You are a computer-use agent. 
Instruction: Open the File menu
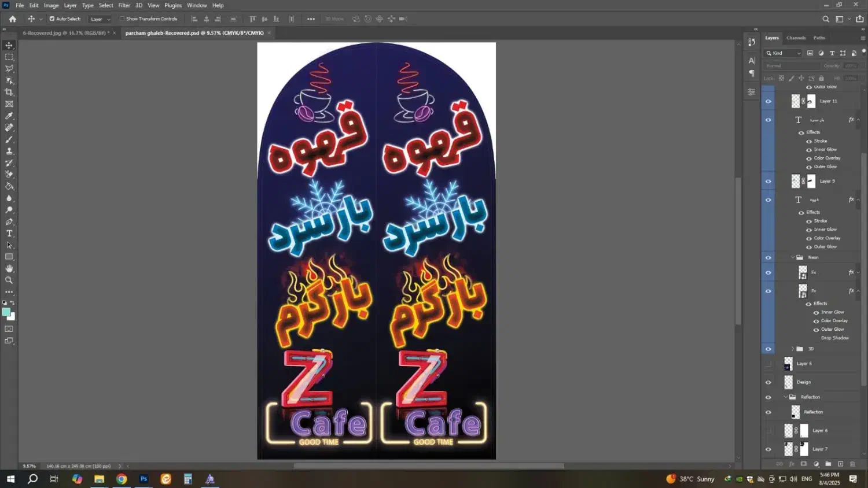20,5
